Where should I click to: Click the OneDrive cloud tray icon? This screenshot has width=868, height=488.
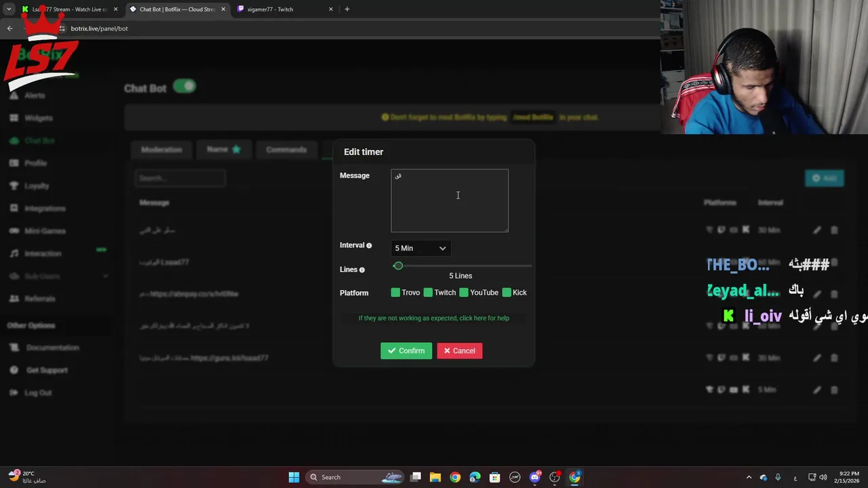click(x=764, y=477)
